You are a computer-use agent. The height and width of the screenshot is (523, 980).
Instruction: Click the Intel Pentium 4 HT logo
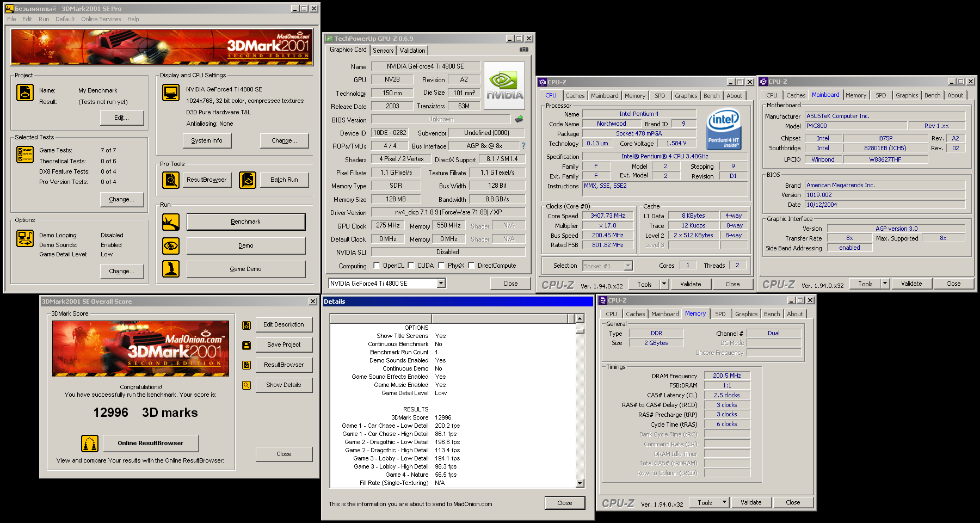(x=723, y=129)
